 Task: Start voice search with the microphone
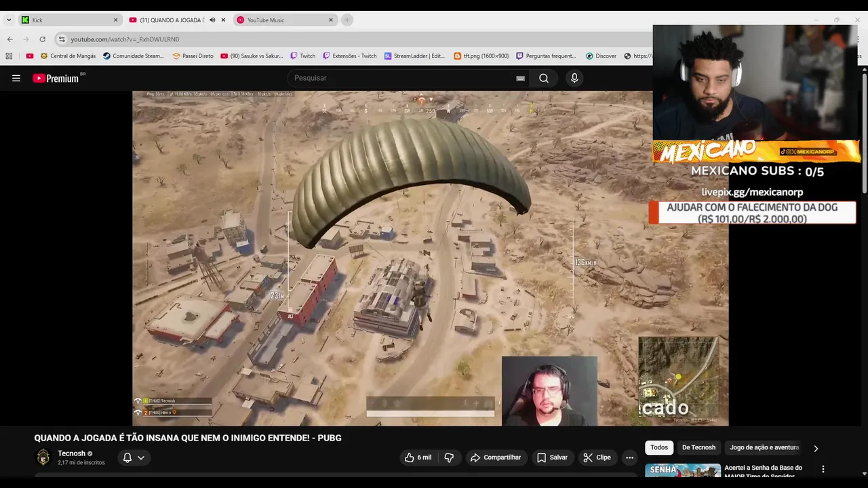[x=574, y=78]
